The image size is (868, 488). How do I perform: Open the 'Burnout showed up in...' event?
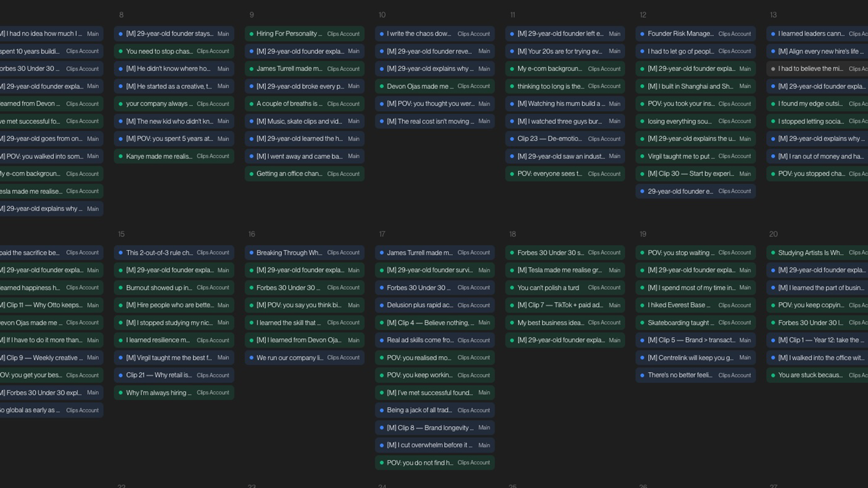click(x=174, y=288)
